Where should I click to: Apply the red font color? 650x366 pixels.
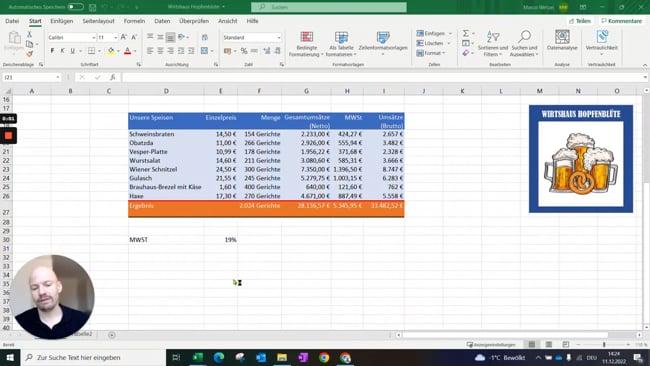pyautogui.click(x=128, y=51)
